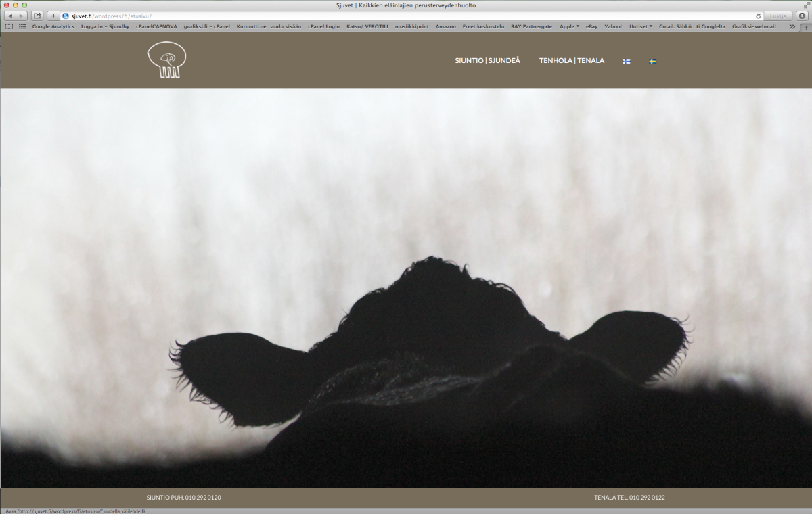Screen dimensions: 812x514
Task: Click the add bookmark plus button
Action: pos(53,16)
